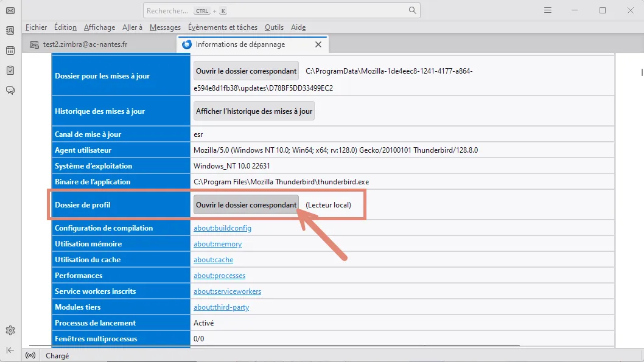Open the Outils menu

point(274,27)
